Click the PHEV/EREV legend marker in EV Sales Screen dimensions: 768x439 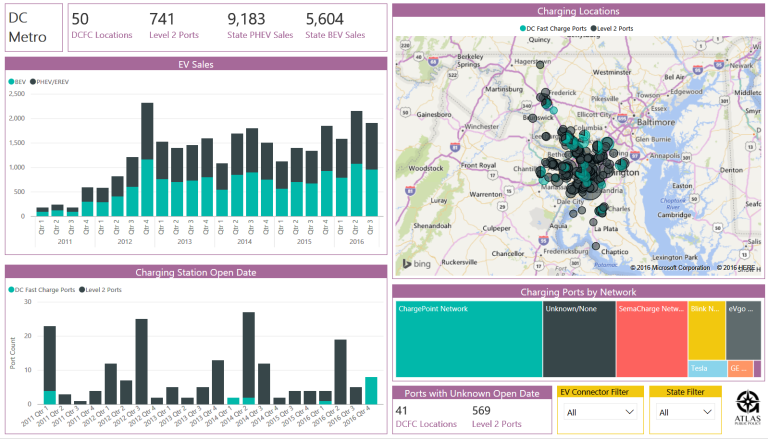point(33,82)
